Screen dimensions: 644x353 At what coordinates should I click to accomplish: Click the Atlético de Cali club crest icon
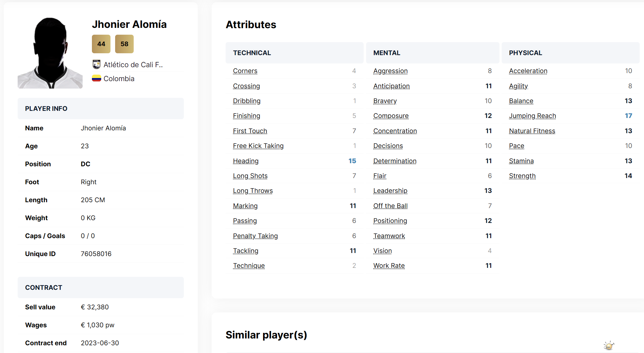pos(97,64)
